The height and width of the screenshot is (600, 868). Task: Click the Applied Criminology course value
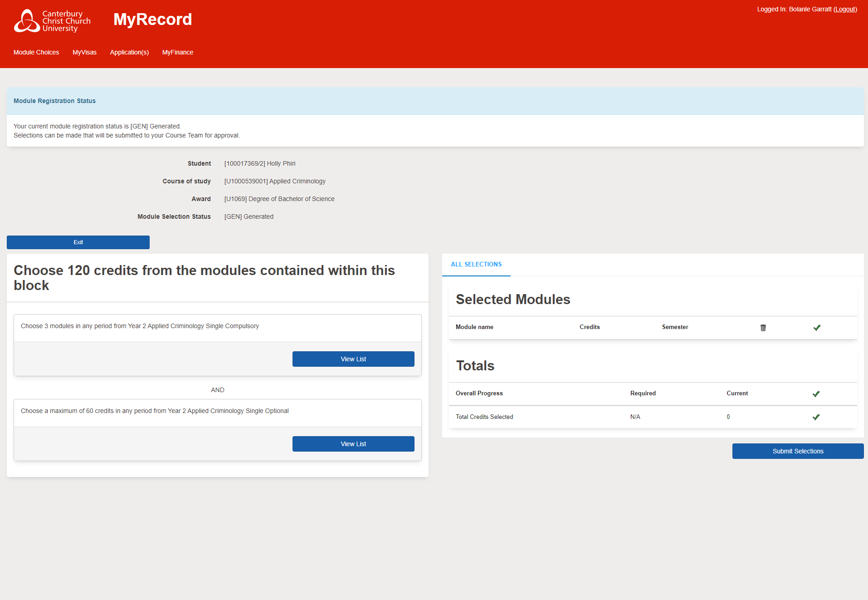pos(275,181)
